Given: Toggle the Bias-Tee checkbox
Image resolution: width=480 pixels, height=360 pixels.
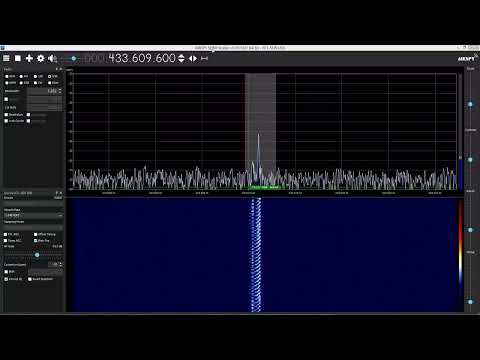Looking at the screenshot, I should point(35,240).
